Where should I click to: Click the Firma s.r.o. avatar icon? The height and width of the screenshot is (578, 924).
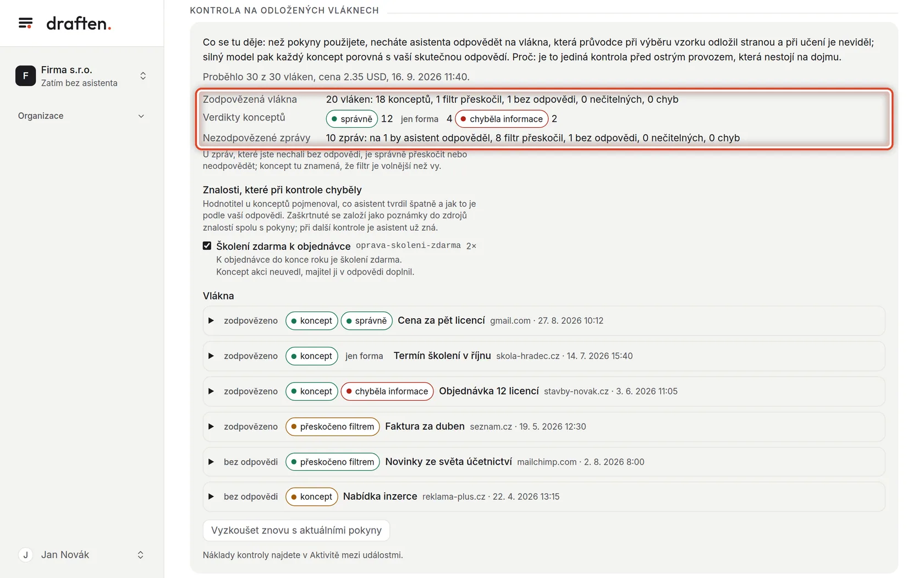click(25, 76)
